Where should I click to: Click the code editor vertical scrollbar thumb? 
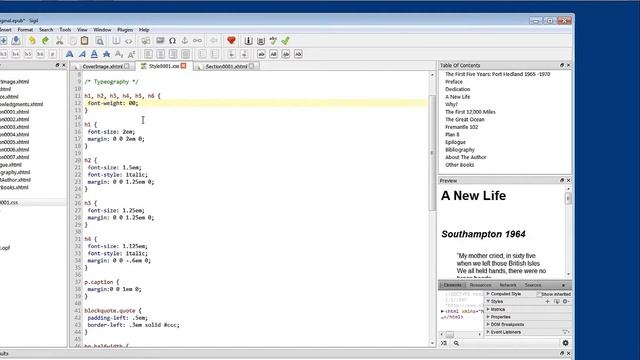(x=432, y=153)
